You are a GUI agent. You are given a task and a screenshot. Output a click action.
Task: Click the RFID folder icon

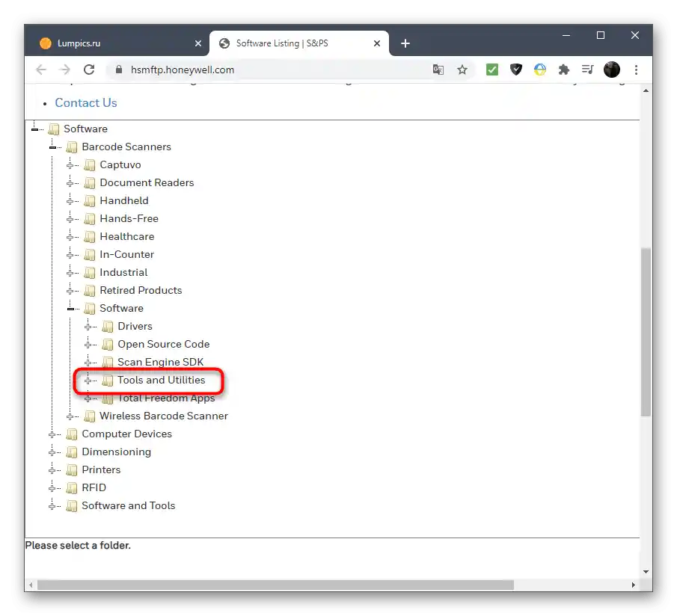coord(72,488)
